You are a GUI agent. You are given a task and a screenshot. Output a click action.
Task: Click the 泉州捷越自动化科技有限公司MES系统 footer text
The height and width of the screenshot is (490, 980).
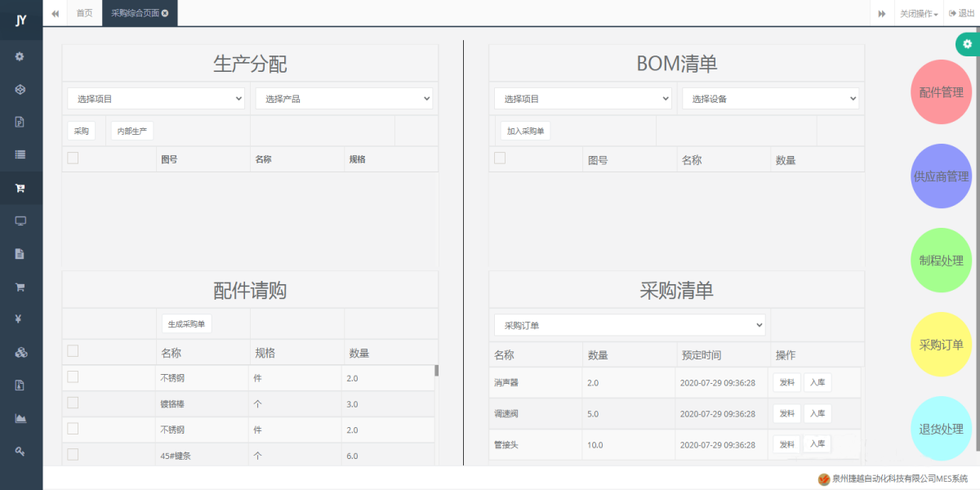(900, 479)
